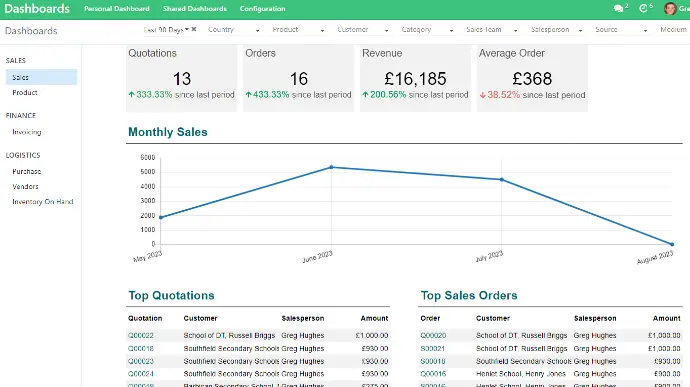690x387 pixels.
Task: Select Product in the Sales sidebar
Action: click(25, 92)
